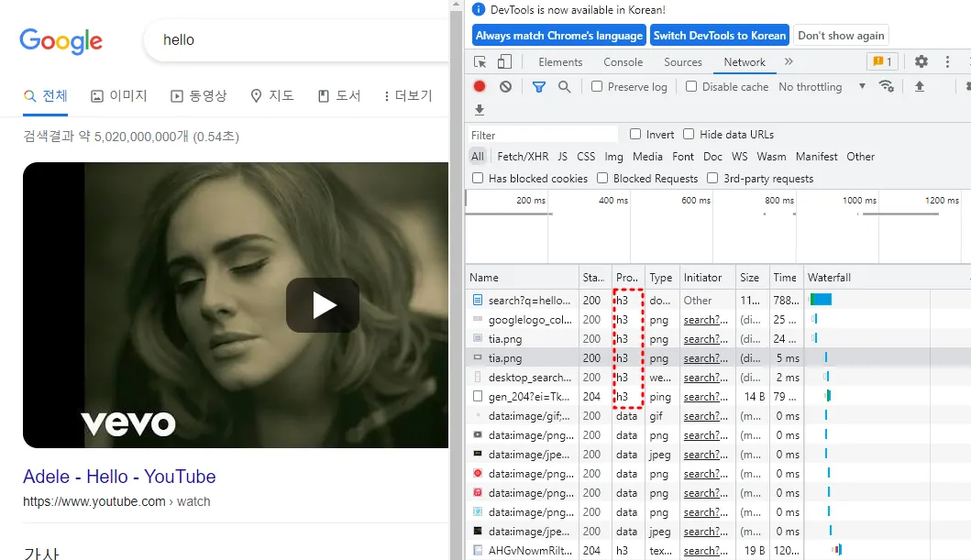Select the desktop_search... request row
The height and width of the screenshot is (560, 971).
(x=718, y=377)
